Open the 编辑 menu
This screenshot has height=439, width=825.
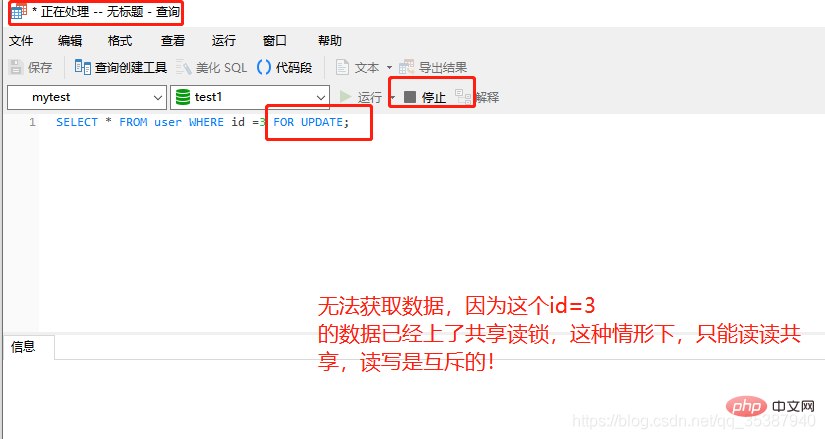pyautogui.click(x=70, y=41)
